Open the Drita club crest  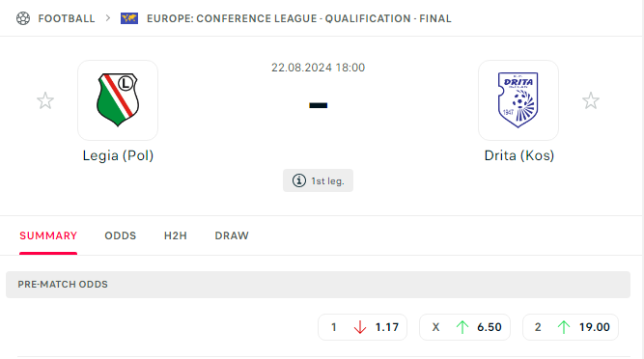coord(518,100)
